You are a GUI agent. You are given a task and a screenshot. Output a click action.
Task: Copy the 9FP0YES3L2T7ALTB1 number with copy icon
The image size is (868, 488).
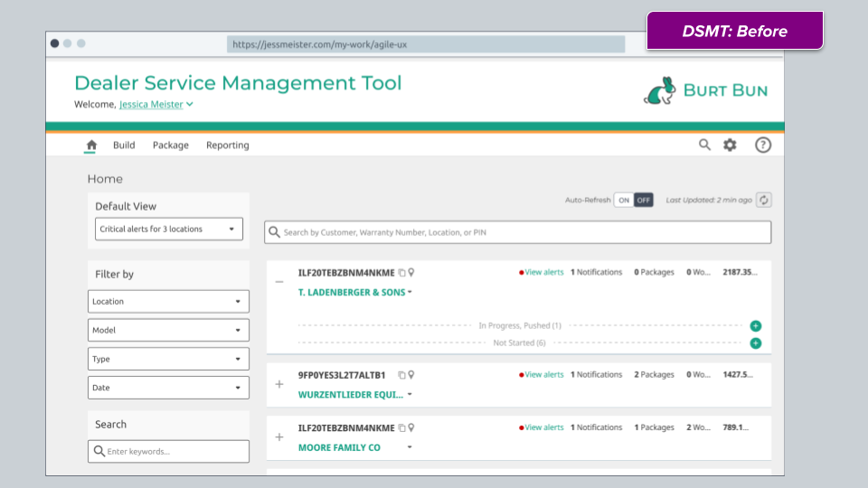coord(401,375)
